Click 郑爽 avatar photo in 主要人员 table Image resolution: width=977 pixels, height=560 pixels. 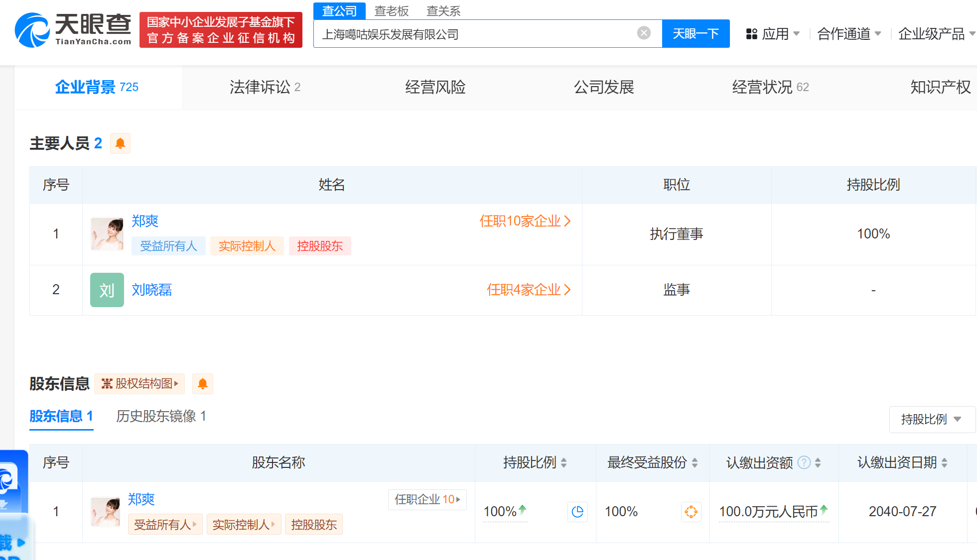pos(107,234)
